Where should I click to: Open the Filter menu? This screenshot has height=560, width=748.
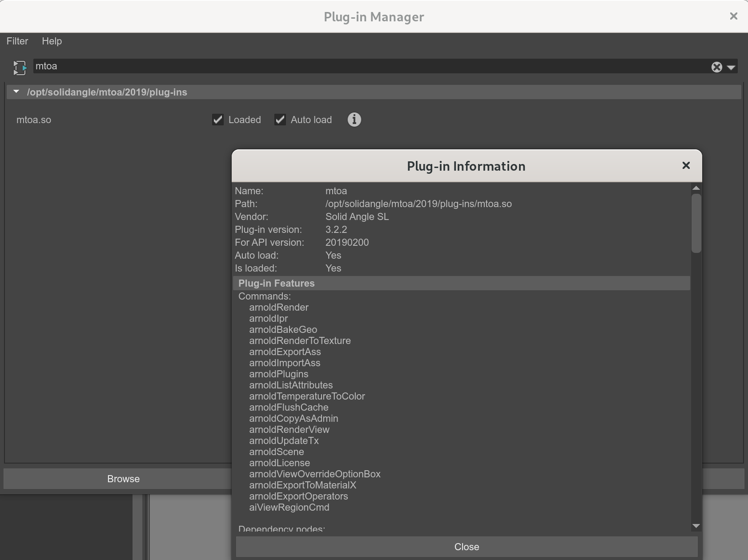click(x=17, y=41)
